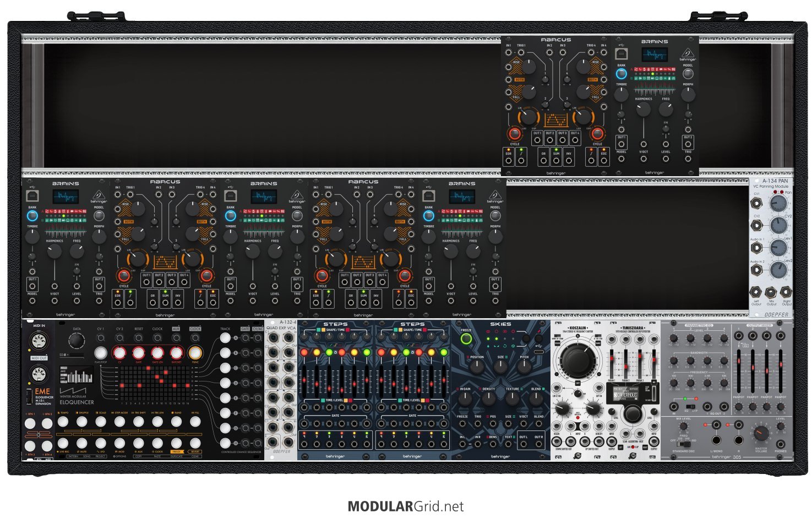Click the DUPLICATE label on Eloquencer
This screenshot has height=518, width=812.
point(176,456)
